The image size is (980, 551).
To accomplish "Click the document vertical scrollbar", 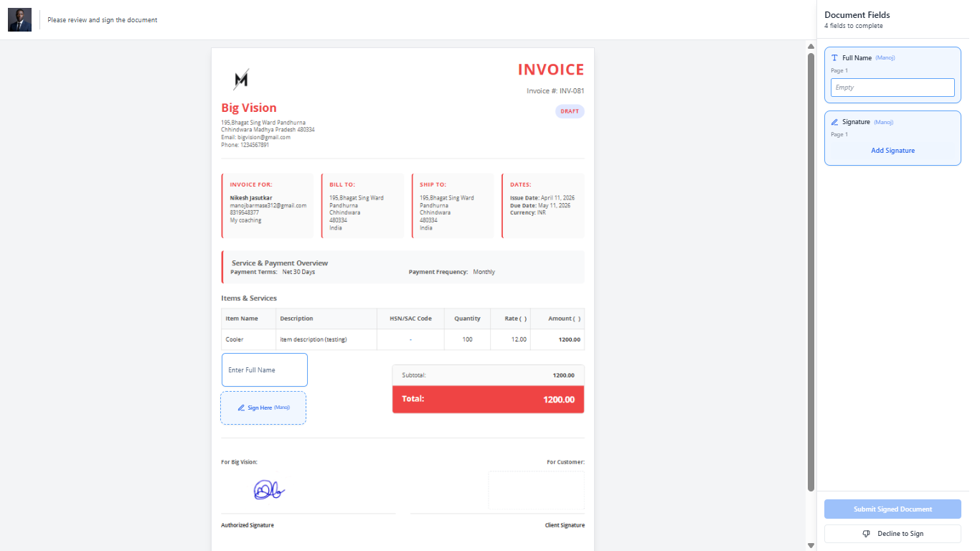I will tap(811, 271).
